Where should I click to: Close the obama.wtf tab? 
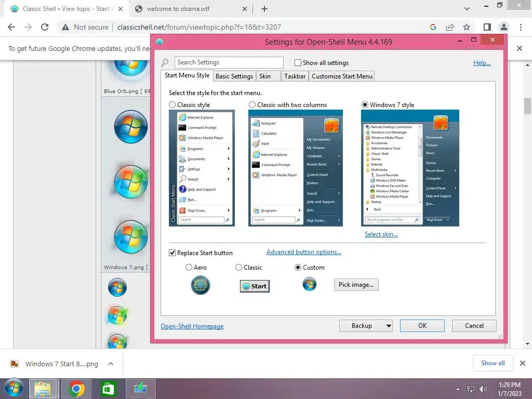pos(245,9)
